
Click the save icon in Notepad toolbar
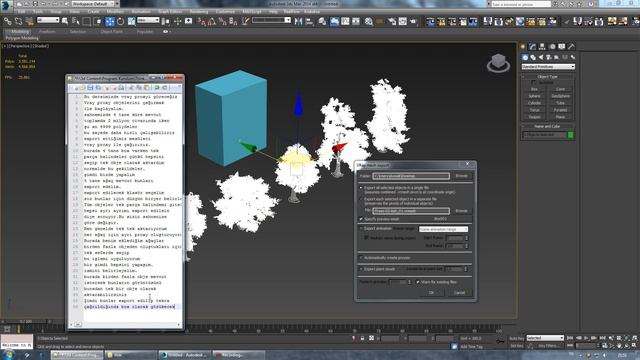coord(90,88)
